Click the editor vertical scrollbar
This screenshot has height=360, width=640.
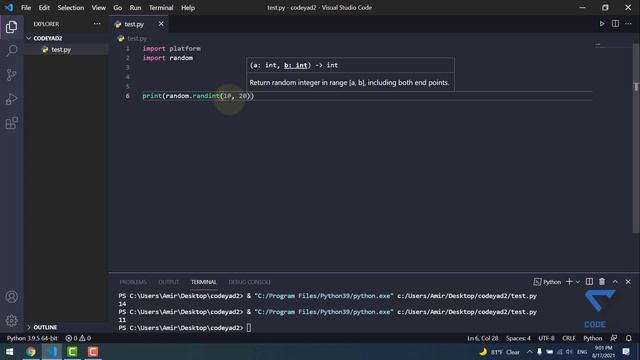pos(636,139)
